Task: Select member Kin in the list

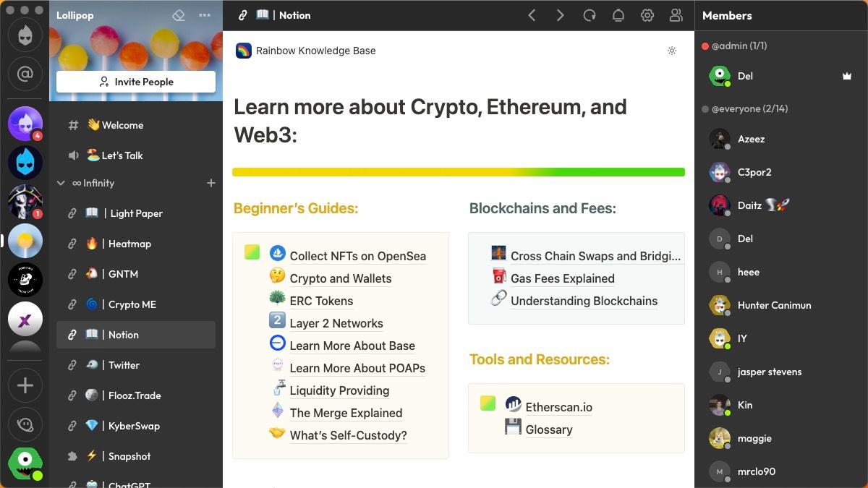Action: [x=781, y=405]
